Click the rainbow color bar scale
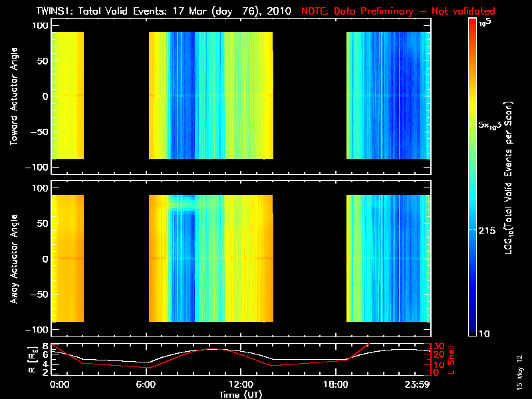The height and width of the screenshot is (399, 532). click(x=473, y=177)
